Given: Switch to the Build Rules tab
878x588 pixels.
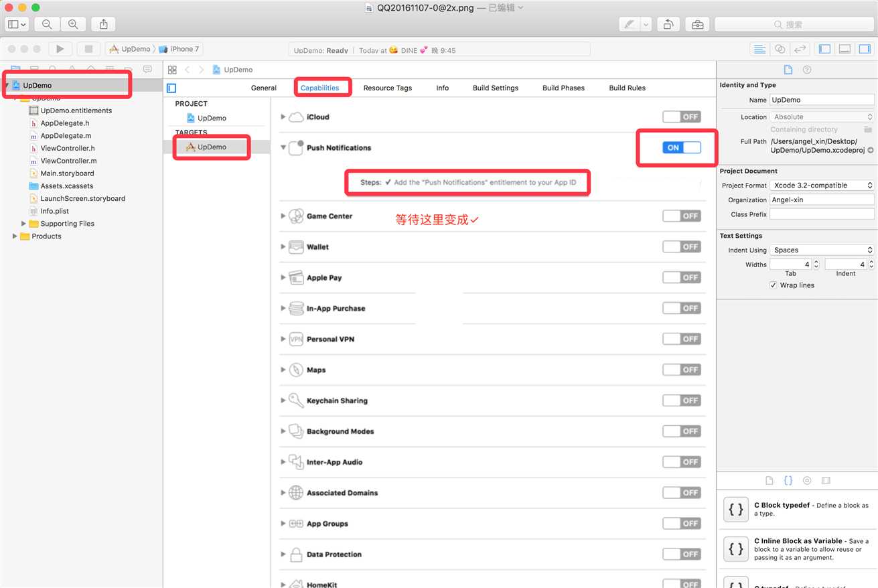Looking at the screenshot, I should click(628, 88).
